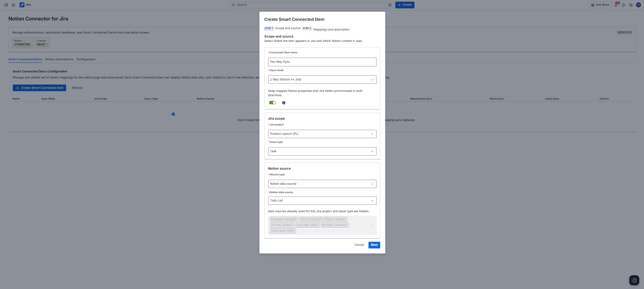Open the Issue type dropdown

322,151
